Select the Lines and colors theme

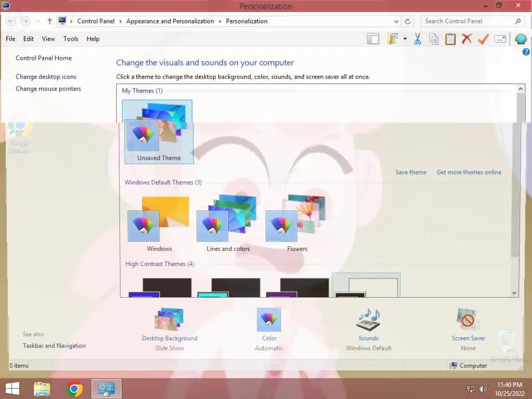(228, 223)
